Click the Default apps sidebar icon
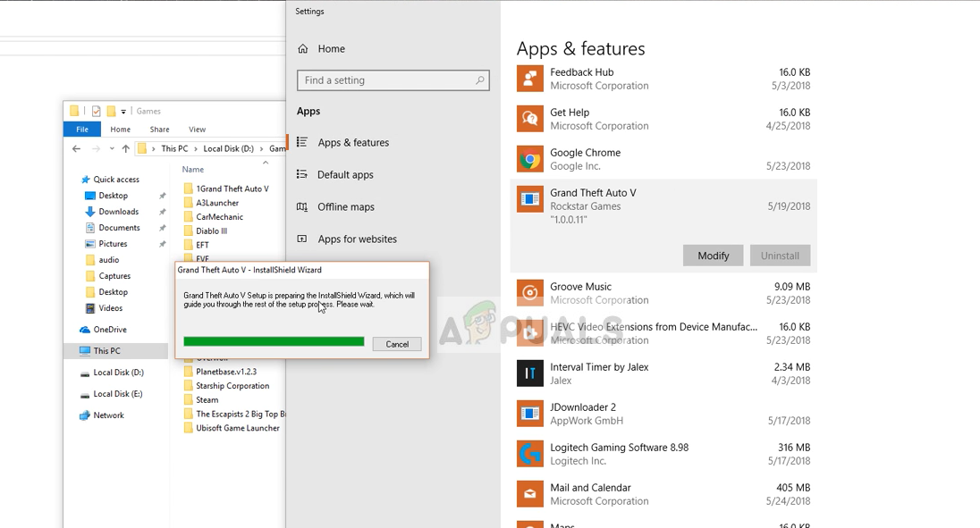 [302, 174]
